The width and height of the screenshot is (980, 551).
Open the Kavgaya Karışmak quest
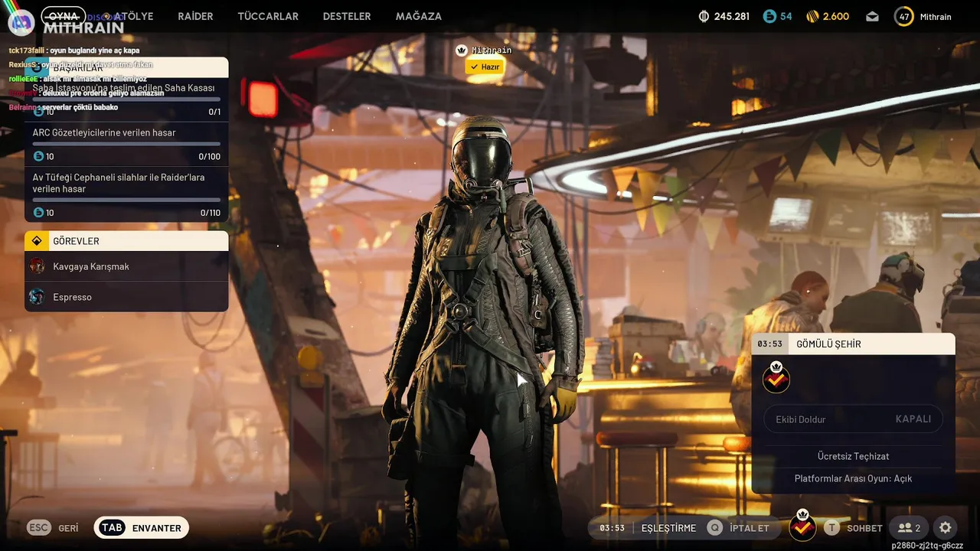[126, 266]
